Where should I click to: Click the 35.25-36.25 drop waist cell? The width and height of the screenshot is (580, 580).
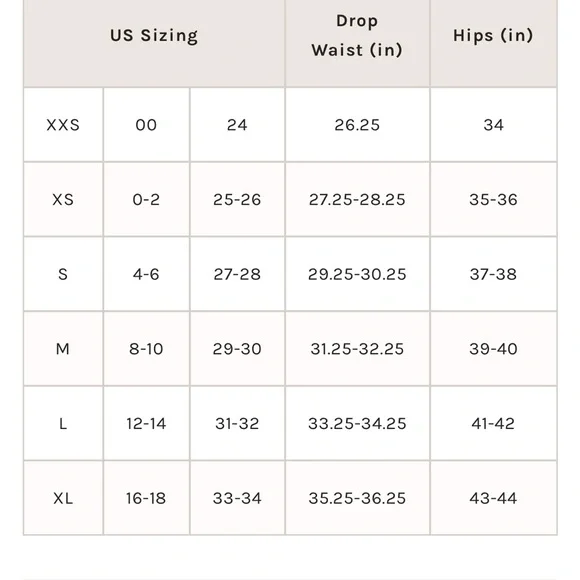pyautogui.click(x=357, y=498)
